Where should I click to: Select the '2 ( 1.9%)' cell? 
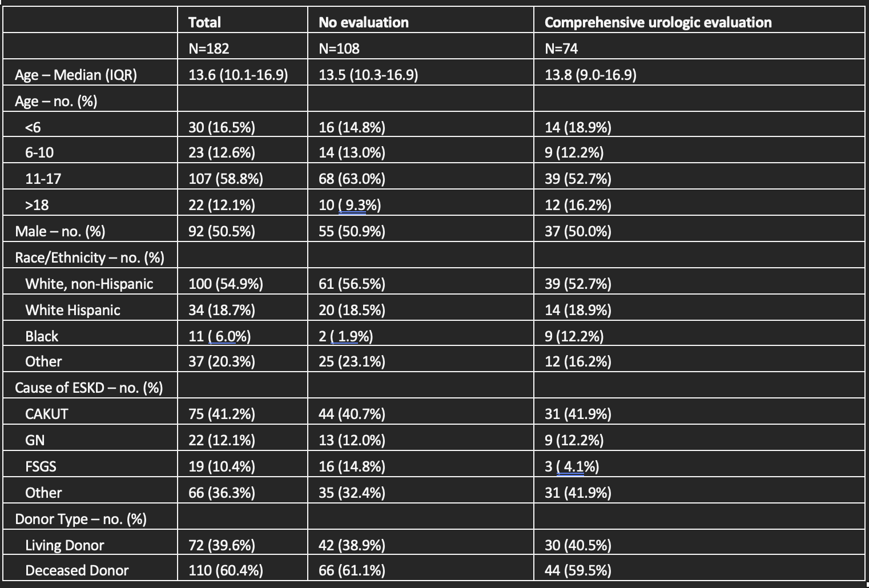tap(345, 336)
